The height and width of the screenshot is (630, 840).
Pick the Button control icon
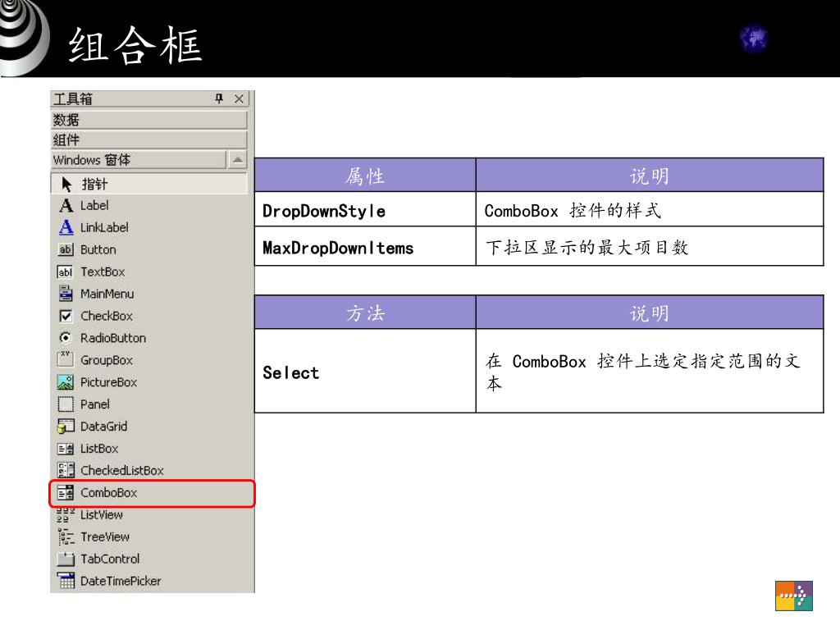66,249
